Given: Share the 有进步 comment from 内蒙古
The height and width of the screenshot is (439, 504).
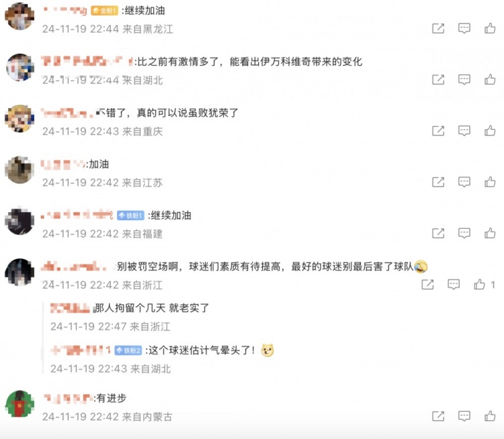Looking at the screenshot, I should pos(438,416).
